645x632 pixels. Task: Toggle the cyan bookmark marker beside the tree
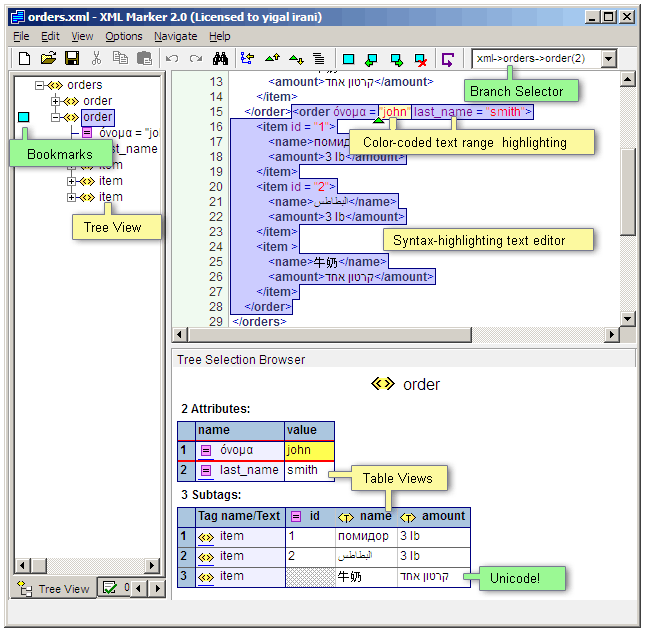[x=24, y=118]
